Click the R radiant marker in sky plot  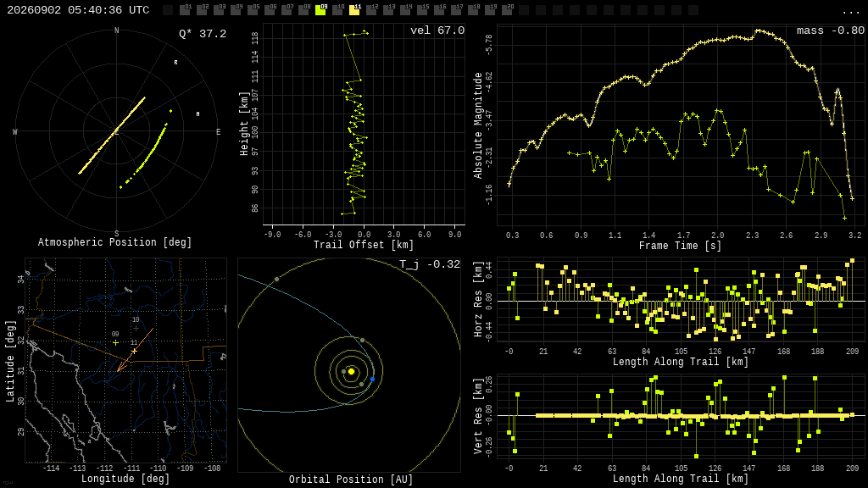pos(176,63)
